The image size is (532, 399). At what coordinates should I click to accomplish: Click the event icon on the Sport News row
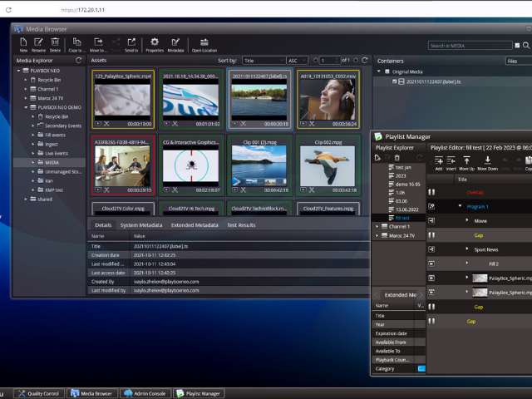[431, 249]
